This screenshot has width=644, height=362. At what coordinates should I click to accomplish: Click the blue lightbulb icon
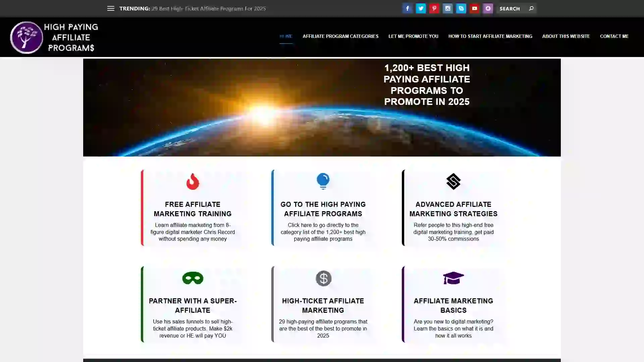tap(323, 181)
